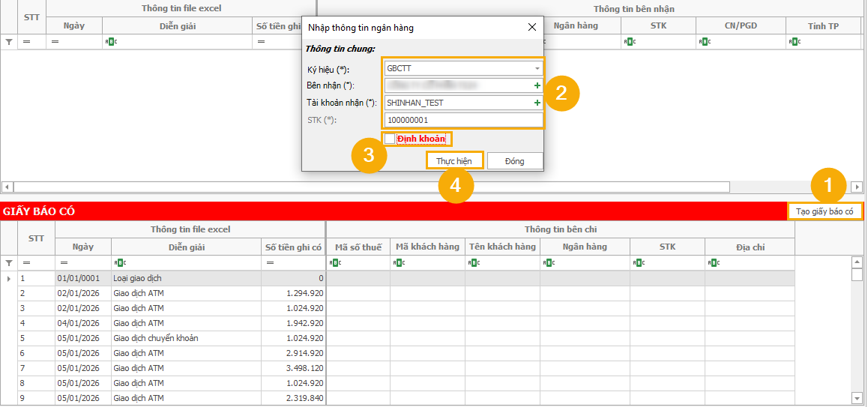The height and width of the screenshot is (407, 868).
Task: Click the left arrow of the top grid horizontal scrollbar
Action: pos(7,187)
